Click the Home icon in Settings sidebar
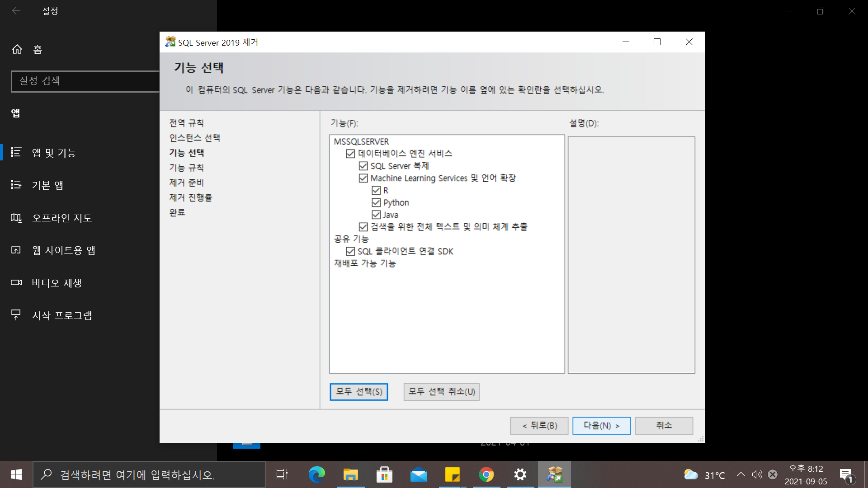 [x=17, y=49]
